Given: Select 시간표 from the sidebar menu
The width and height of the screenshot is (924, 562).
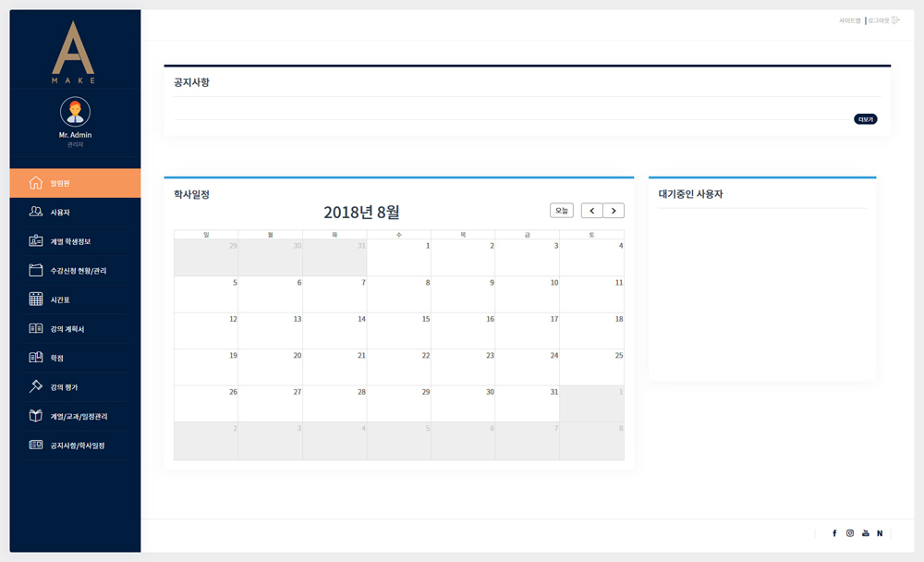Looking at the screenshot, I should click(x=61, y=299).
